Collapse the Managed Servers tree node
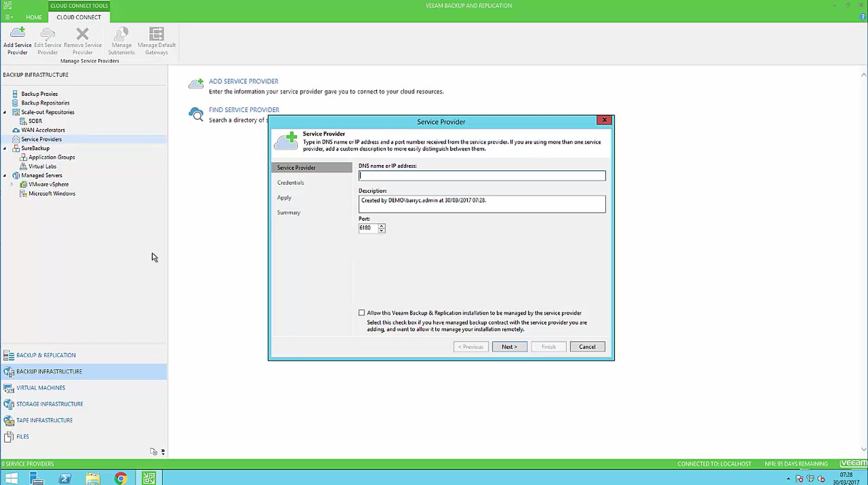This screenshot has height=485, width=868. click(x=5, y=176)
